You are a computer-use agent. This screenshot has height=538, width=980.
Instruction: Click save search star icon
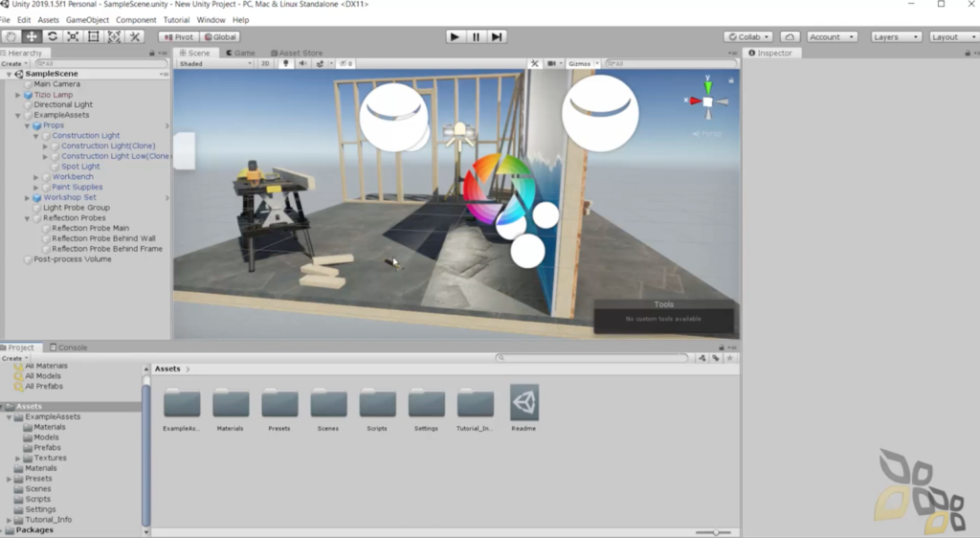point(729,358)
